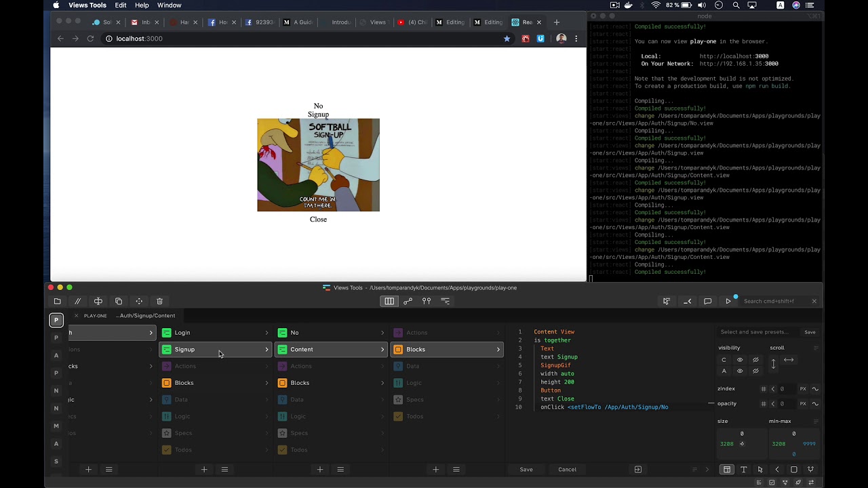Toggle the A button under visibility
The image size is (868, 488).
[724, 371]
